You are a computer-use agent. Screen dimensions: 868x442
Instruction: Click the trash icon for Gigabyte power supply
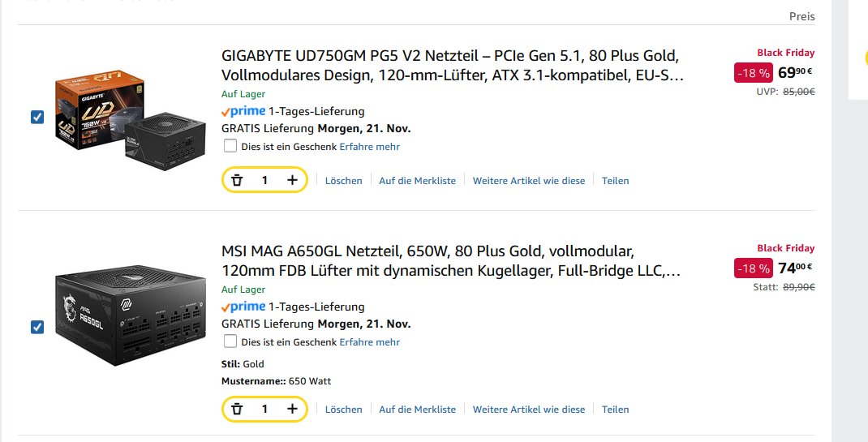(x=237, y=180)
